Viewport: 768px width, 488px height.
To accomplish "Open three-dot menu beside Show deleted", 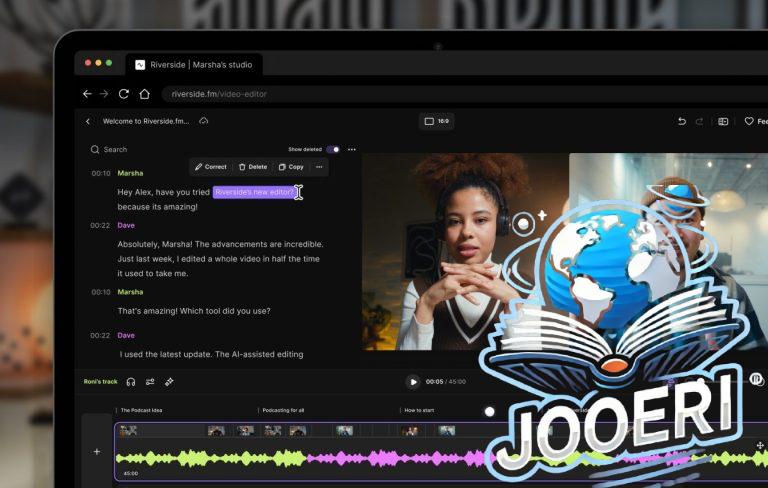I will click(x=352, y=149).
